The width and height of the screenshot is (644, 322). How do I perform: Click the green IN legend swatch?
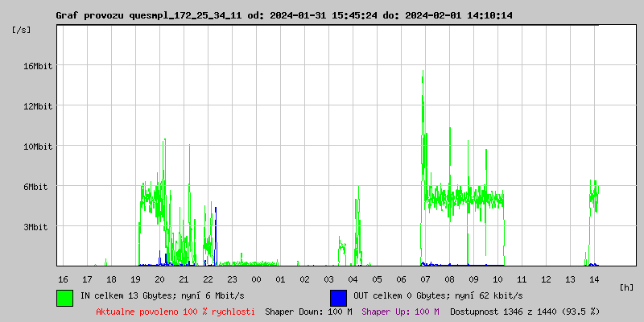click(64, 297)
